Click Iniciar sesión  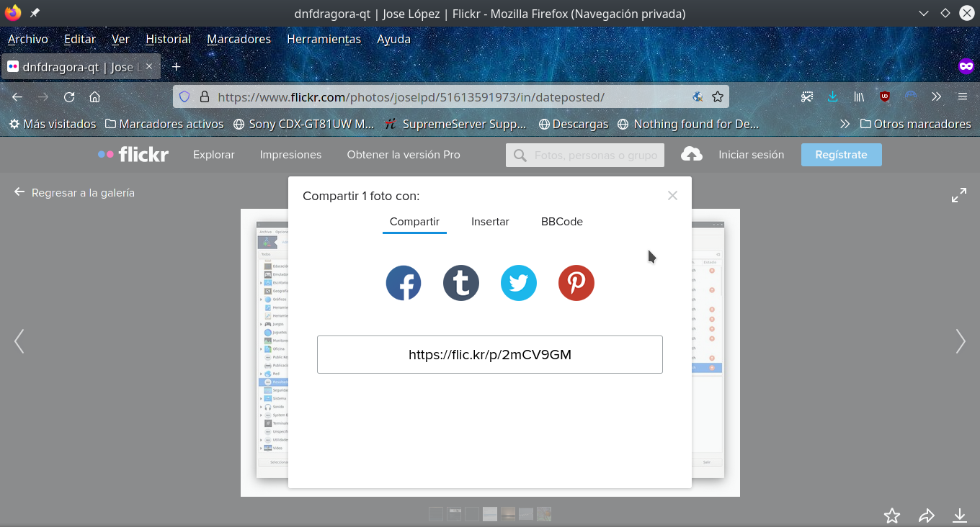751,155
